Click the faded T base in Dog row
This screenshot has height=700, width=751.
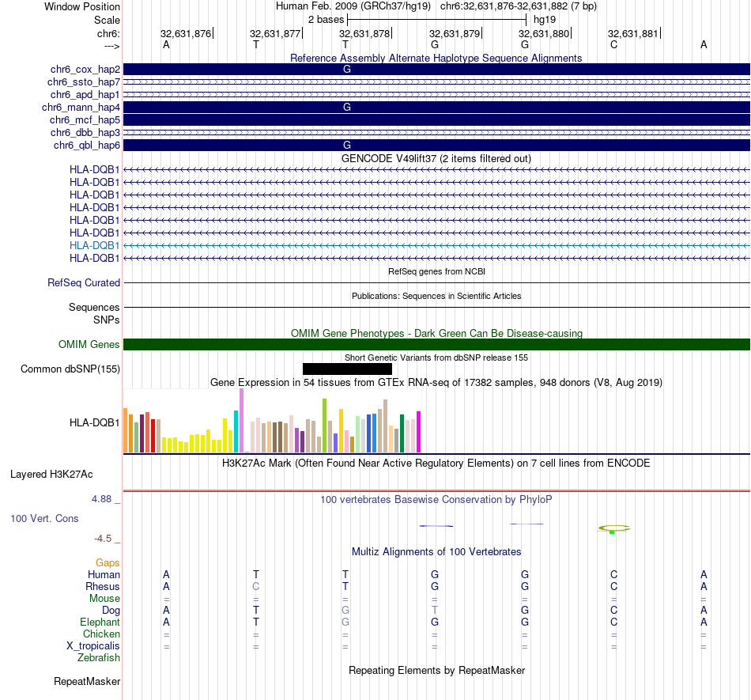tap(435, 610)
